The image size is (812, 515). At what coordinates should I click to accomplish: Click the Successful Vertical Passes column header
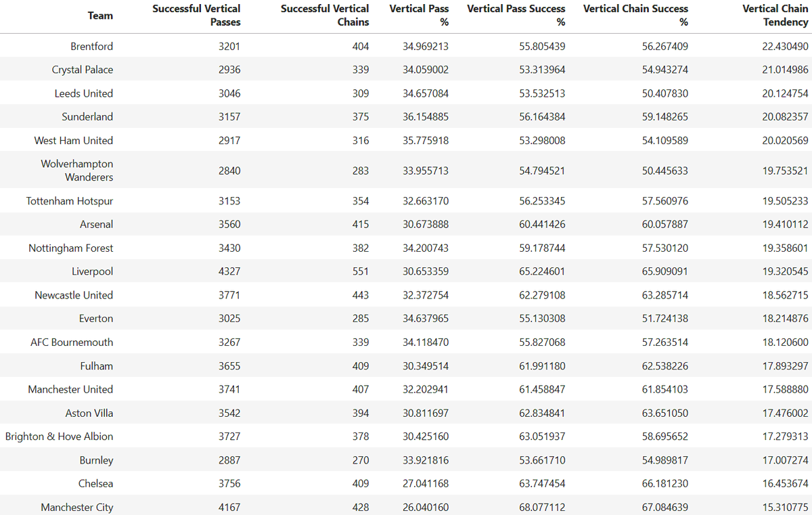(x=196, y=16)
